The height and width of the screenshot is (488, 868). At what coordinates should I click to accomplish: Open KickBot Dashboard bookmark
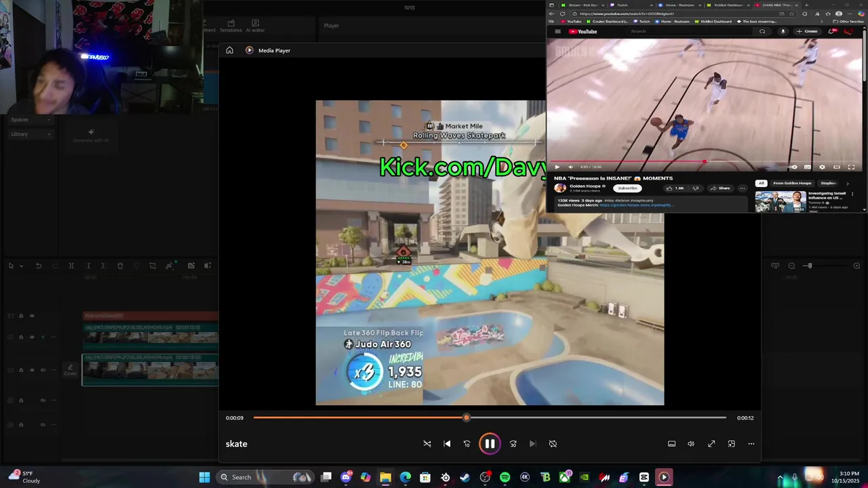pyautogui.click(x=714, y=22)
